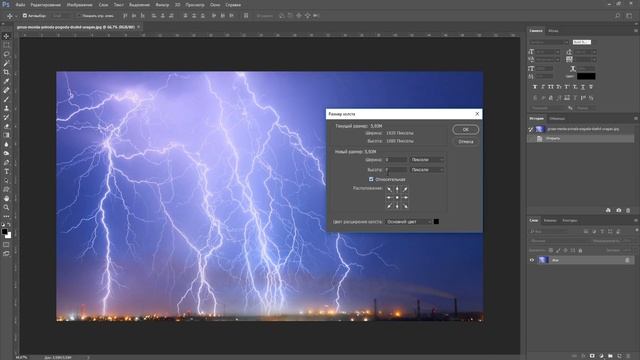Select the Pen tool

6,162
